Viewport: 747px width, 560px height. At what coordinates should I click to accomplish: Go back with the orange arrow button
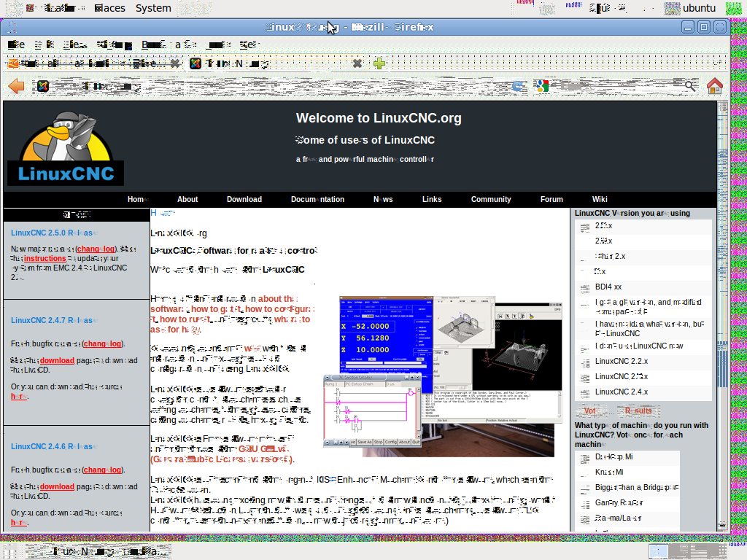(x=16, y=86)
